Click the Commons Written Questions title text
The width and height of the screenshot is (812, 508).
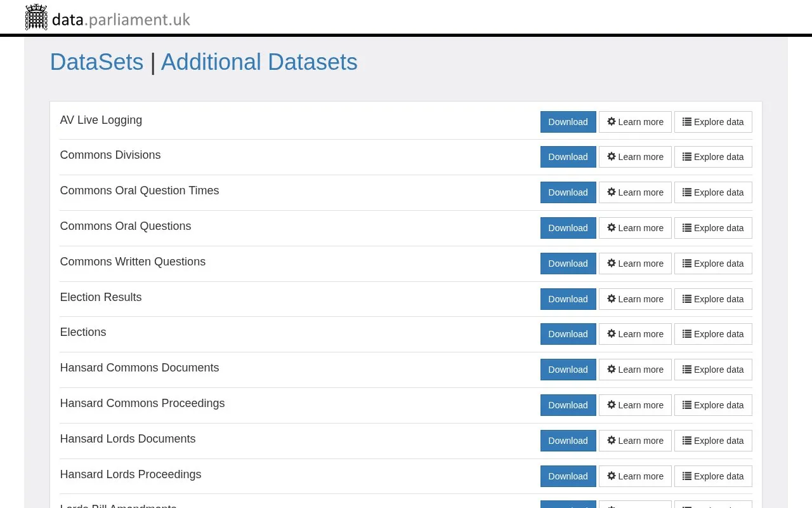point(133,262)
